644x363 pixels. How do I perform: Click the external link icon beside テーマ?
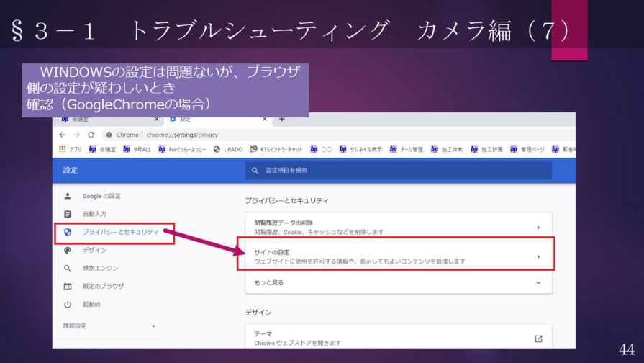click(538, 339)
